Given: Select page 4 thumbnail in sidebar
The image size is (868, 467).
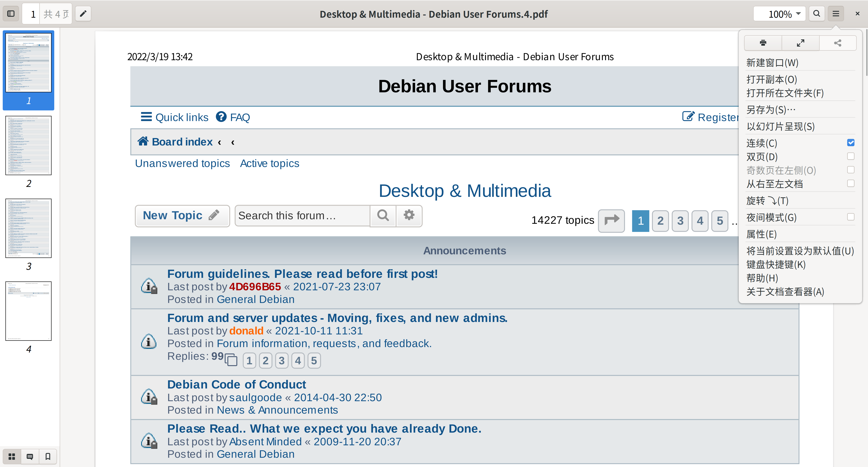Looking at the screenshot, I should point(28,311).
